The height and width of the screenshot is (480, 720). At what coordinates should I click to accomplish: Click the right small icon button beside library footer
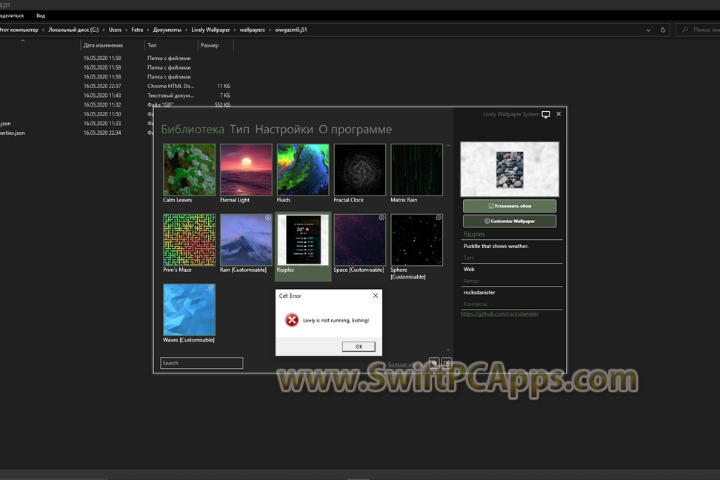pos(446,363)
